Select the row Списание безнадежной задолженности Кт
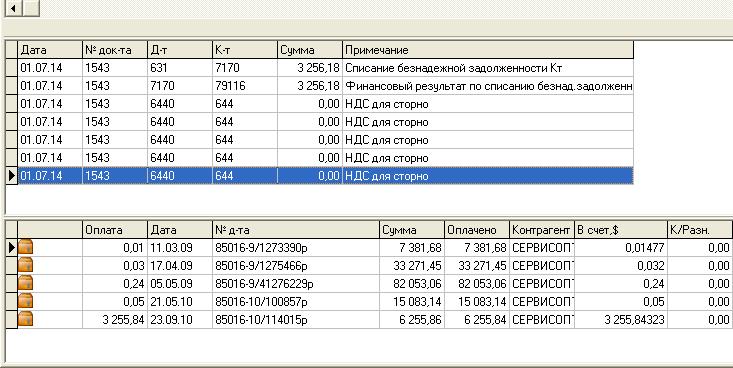 (326, 68)
